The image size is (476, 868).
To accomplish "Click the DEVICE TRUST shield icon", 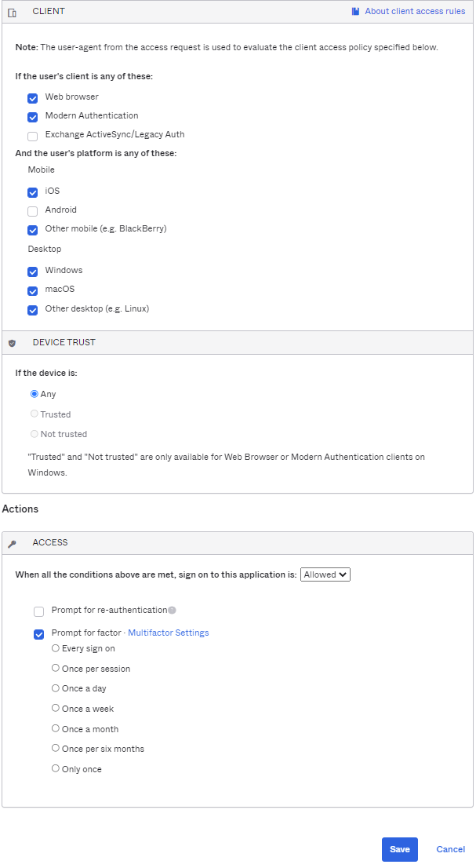I will click(x=12, y=343).
